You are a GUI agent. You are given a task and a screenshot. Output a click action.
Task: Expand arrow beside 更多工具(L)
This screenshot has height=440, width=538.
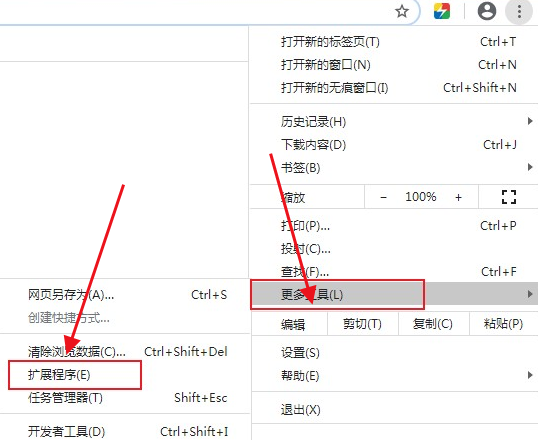coord(530,294)
